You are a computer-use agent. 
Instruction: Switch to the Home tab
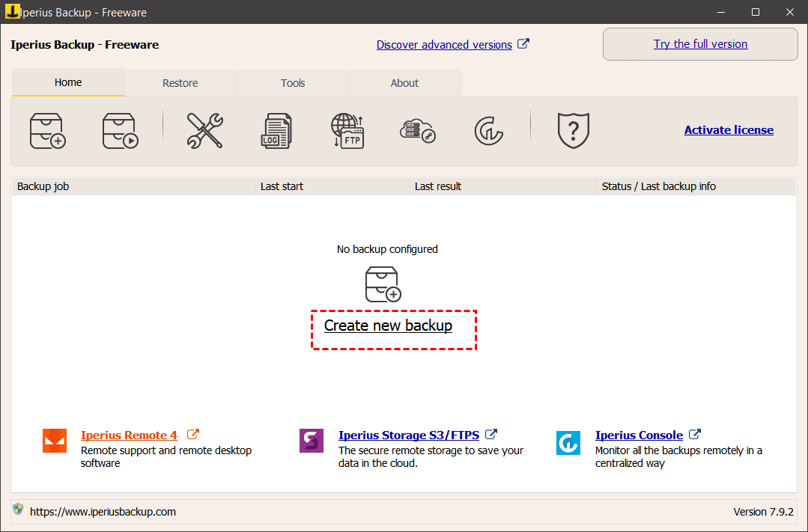click(x=68, y=82)
